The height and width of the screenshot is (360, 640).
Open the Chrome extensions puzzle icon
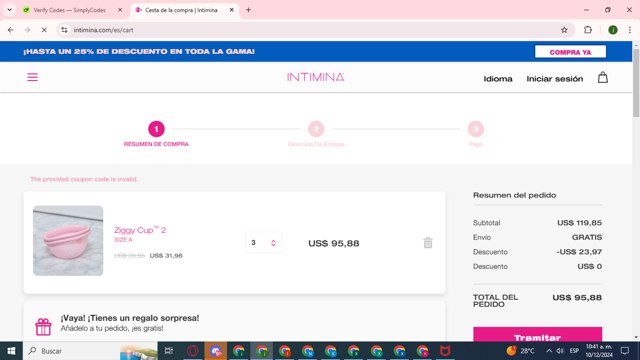(588, 30)
